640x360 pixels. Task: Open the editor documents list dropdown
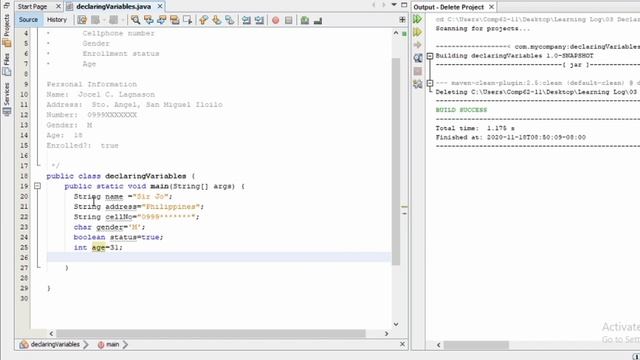tap(394, 5)
